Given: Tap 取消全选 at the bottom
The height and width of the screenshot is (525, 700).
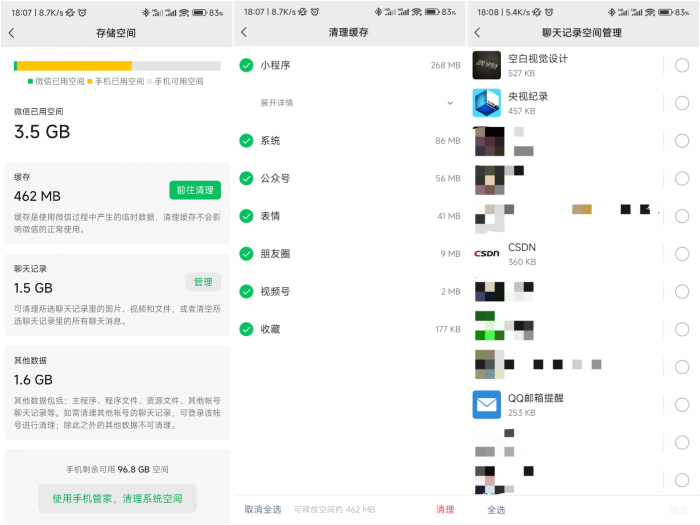Looking at the screenshot, I should coord(263,509).
